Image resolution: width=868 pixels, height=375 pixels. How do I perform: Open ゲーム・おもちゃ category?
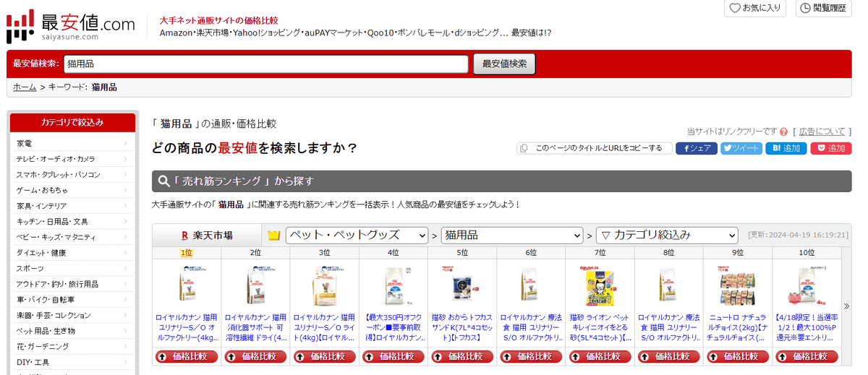click(73, 190)
